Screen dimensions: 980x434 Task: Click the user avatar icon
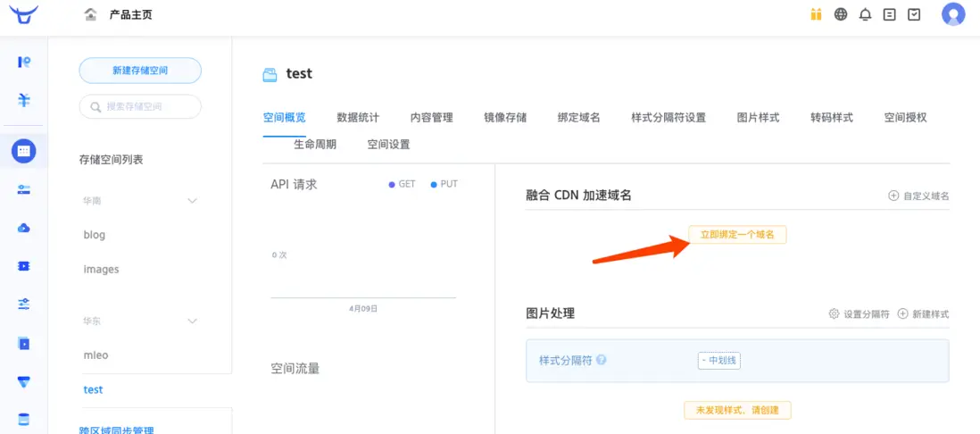point(953,14)
